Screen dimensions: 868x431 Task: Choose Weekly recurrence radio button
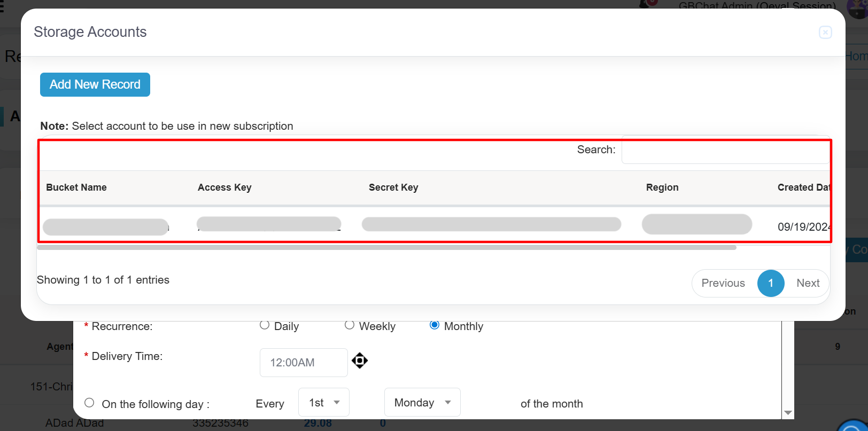[350, 325]
